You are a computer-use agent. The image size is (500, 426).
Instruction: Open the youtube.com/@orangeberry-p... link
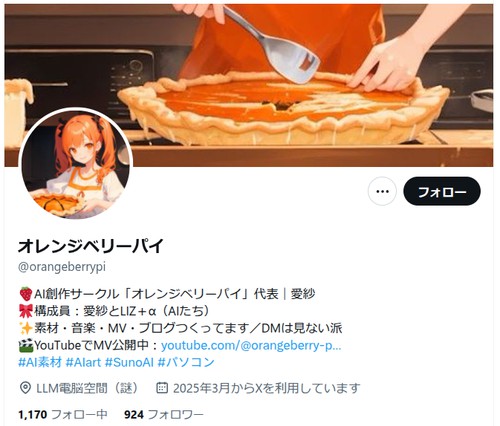pyautogui.click(x=251, y=345)
